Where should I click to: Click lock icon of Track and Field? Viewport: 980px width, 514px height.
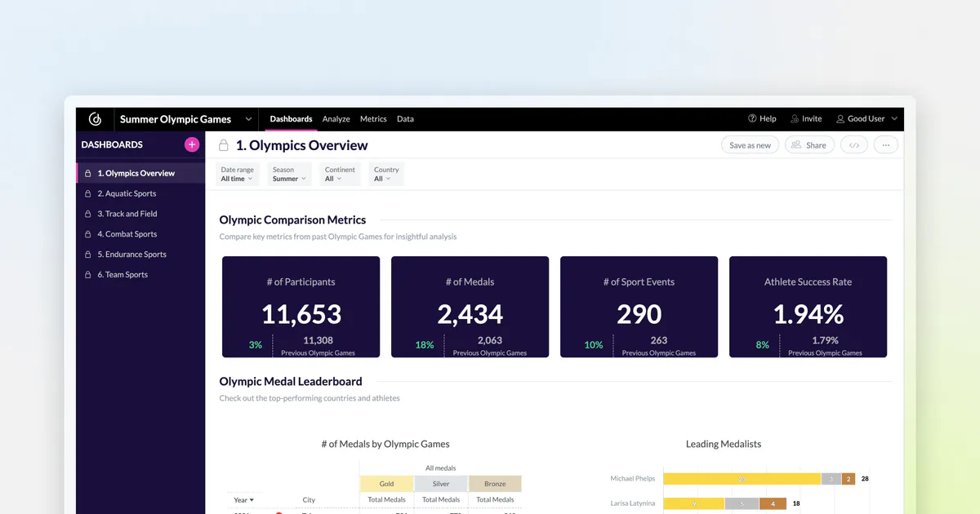point(88,214)
